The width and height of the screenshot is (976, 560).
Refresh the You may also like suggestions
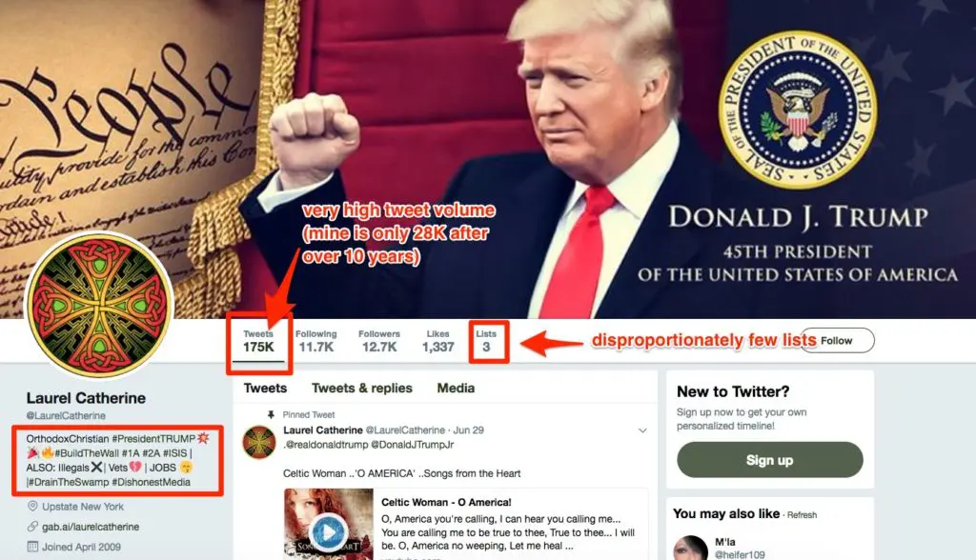[802, 515]
